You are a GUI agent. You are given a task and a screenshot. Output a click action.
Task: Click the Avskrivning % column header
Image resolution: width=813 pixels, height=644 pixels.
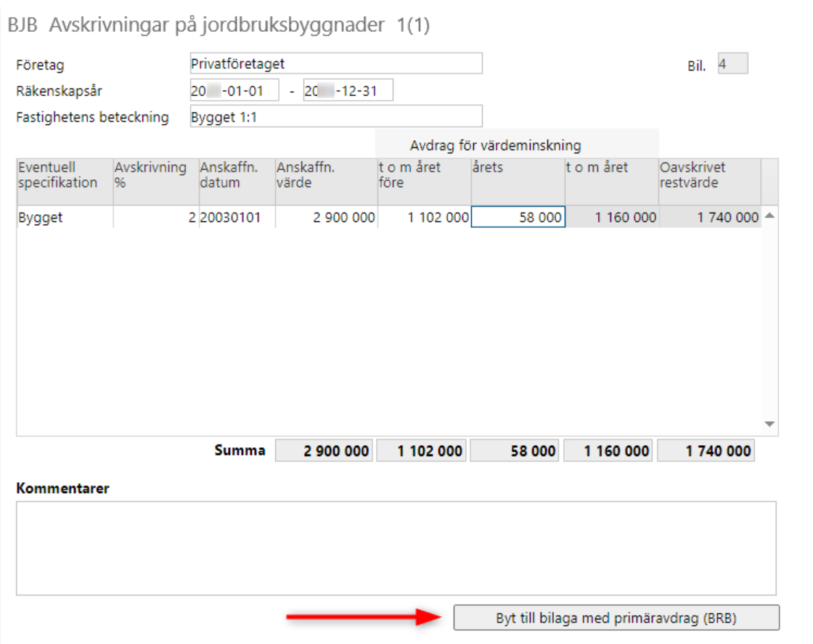point(156,182)
